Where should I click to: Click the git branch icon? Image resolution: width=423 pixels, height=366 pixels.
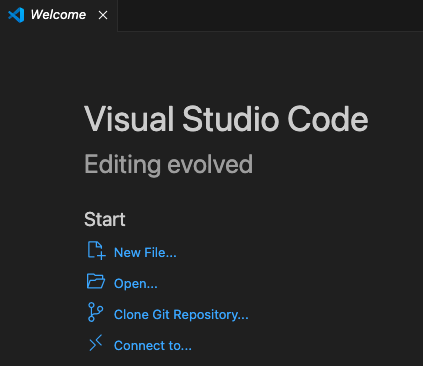click(96, 312)
